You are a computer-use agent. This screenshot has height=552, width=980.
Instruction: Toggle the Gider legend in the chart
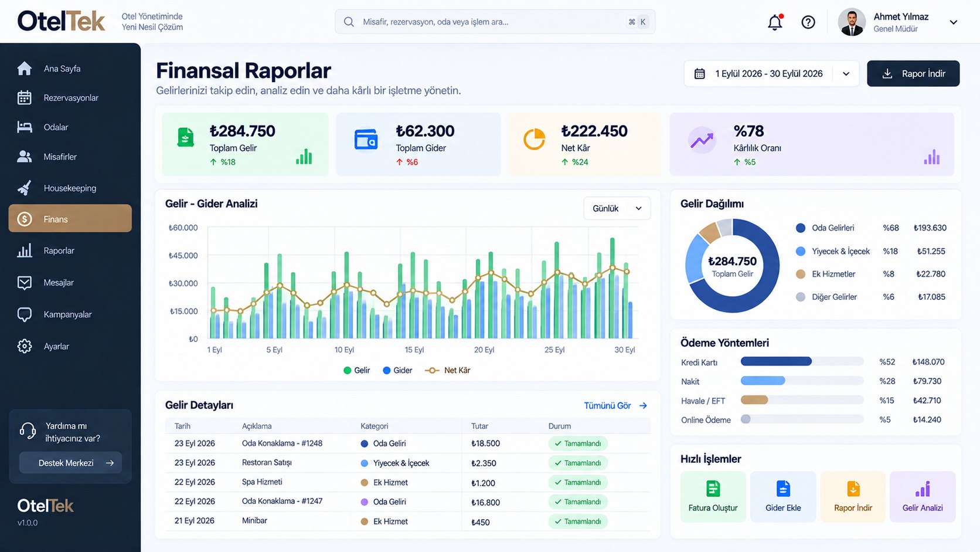[397, 370]
